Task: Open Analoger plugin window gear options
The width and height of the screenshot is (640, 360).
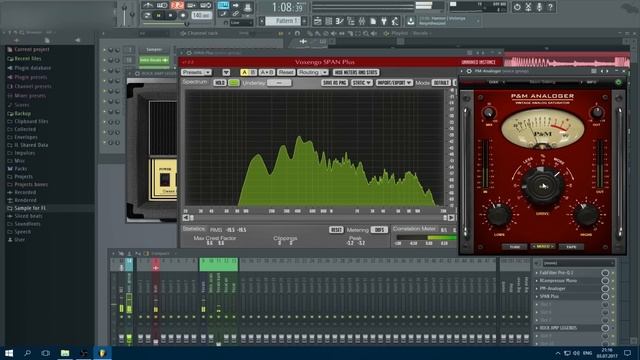Action: point(469,71)
